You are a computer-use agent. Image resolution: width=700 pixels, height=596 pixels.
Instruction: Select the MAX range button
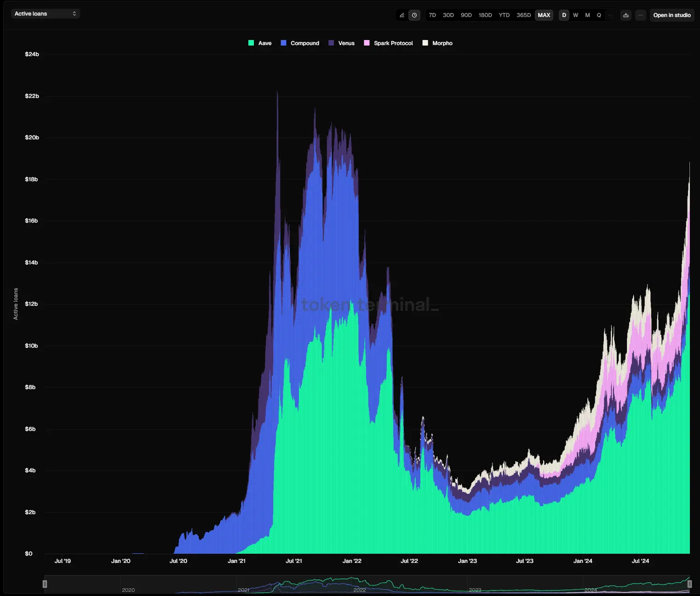(x=544, y=15)
